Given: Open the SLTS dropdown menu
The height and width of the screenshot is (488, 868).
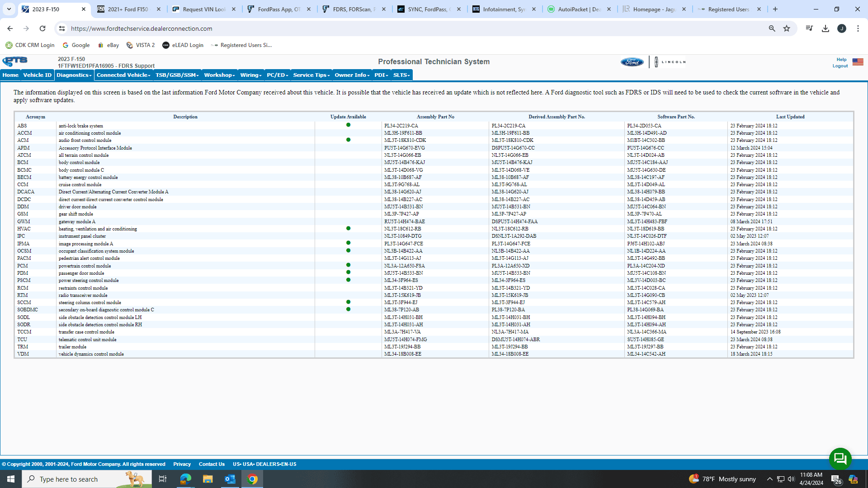Looking at the screenshot, I should click(401, 75).
